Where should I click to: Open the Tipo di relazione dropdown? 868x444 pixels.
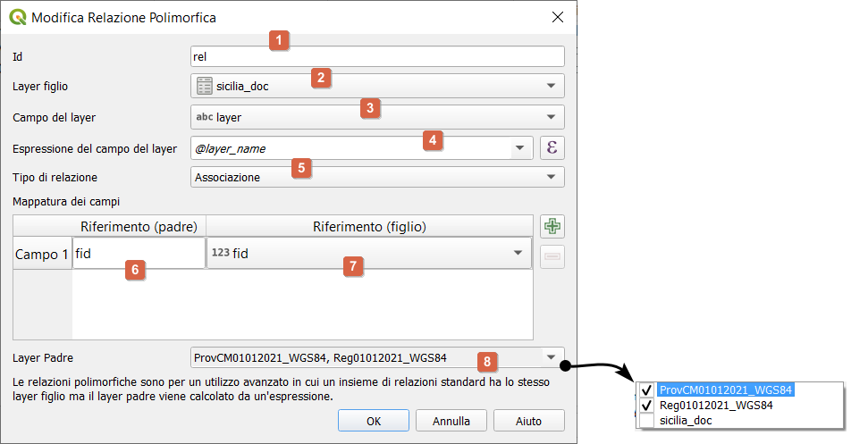551,178
